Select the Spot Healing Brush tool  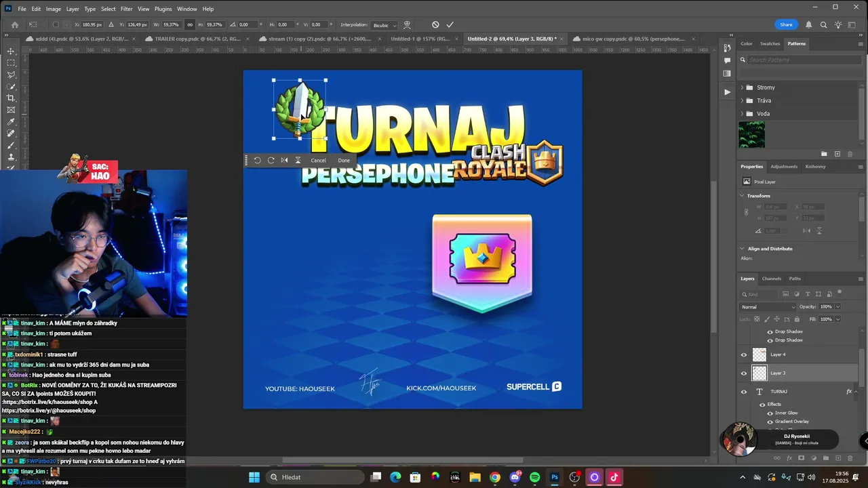(x=11, y=134)
